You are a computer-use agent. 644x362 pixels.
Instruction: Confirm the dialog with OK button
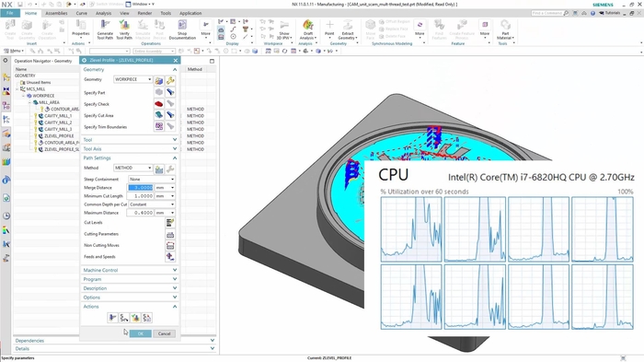[x=141, y=333]
